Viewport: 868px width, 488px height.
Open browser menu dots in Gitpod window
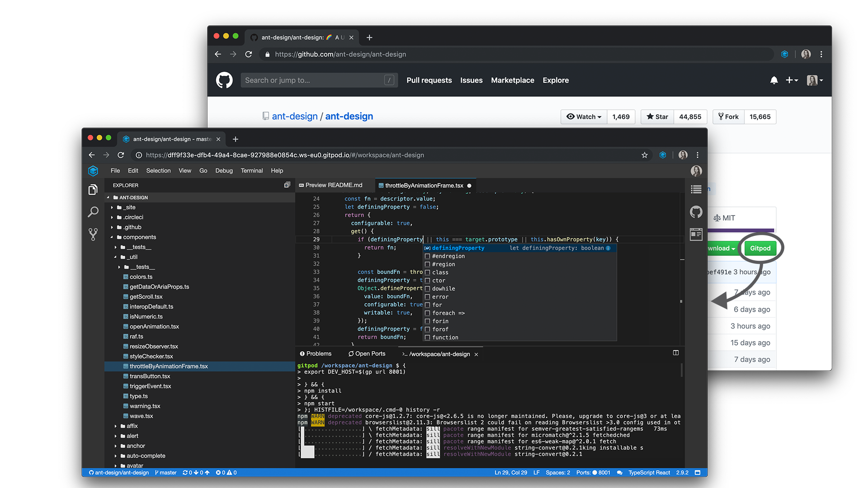(698, 155)
